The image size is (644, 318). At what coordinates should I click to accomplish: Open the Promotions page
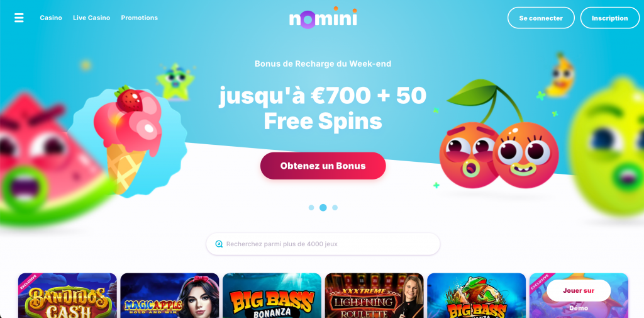click(x=139, y=18)
